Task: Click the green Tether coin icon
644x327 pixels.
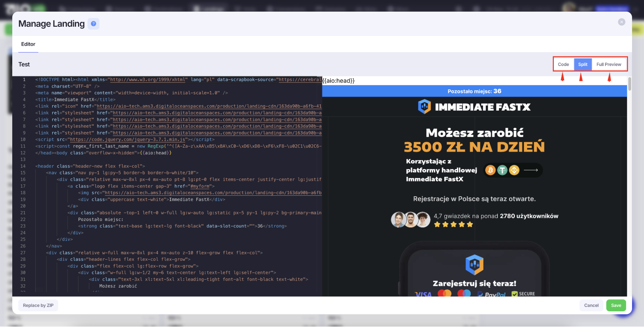Action: [502, 170]
